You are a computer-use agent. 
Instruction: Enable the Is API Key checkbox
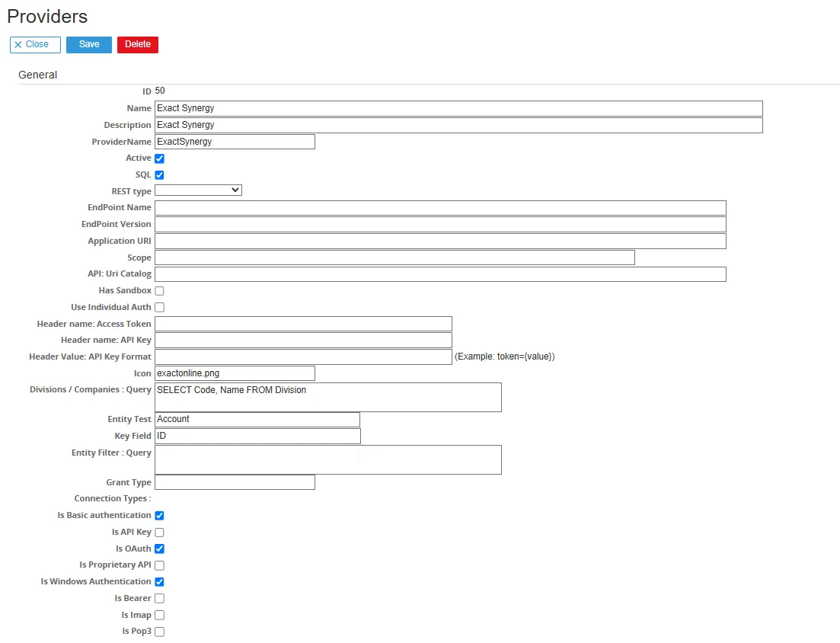pyautogui.click(x=160, y=533)
